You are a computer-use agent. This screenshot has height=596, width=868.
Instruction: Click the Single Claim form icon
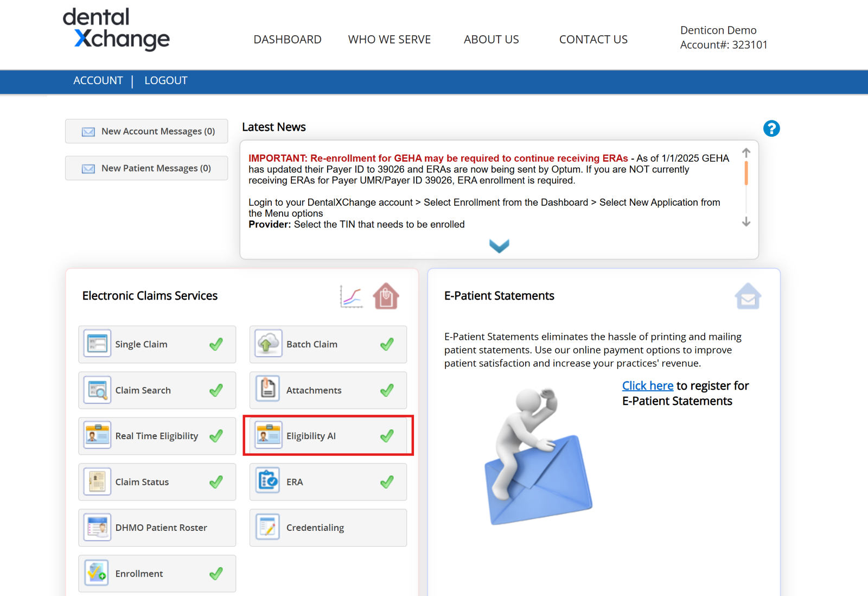pos(98,344)
